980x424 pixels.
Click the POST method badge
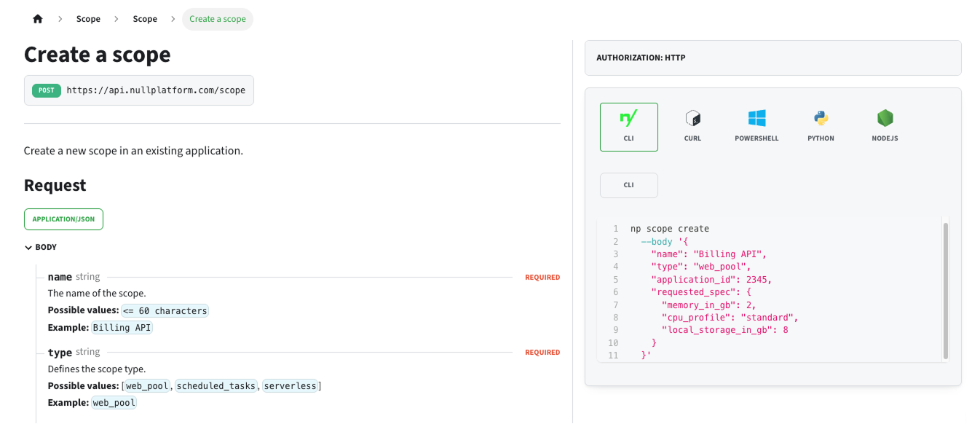[45, 90]
